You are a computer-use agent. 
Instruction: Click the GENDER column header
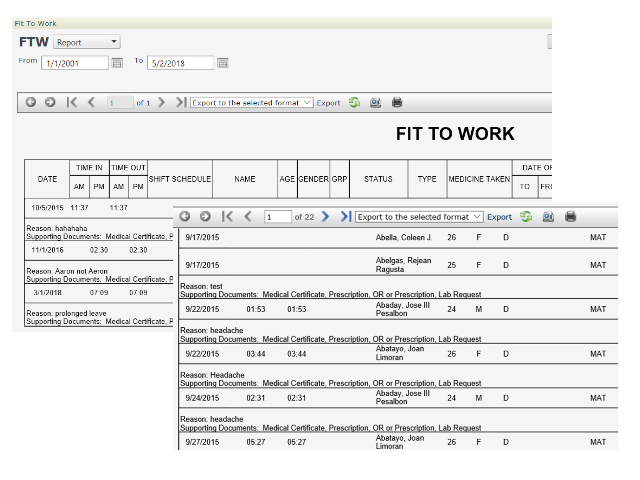coord(313,179)
